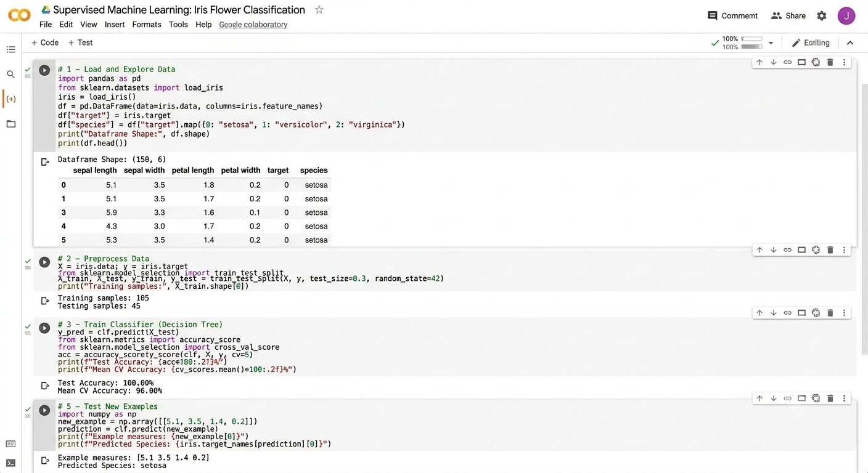
Task: Click the 'petal width' column header
Action: click(240, 171)
